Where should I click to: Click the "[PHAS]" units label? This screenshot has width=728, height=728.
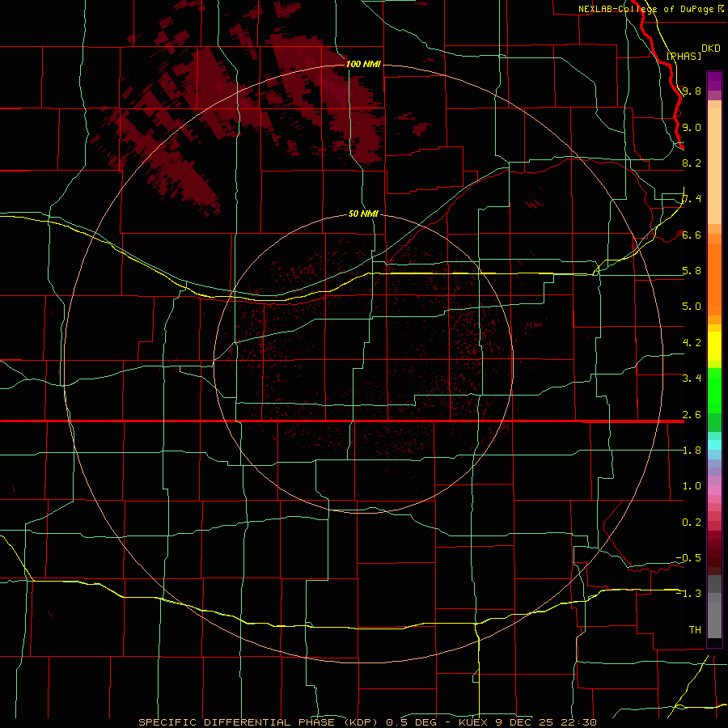coord(684,56)
